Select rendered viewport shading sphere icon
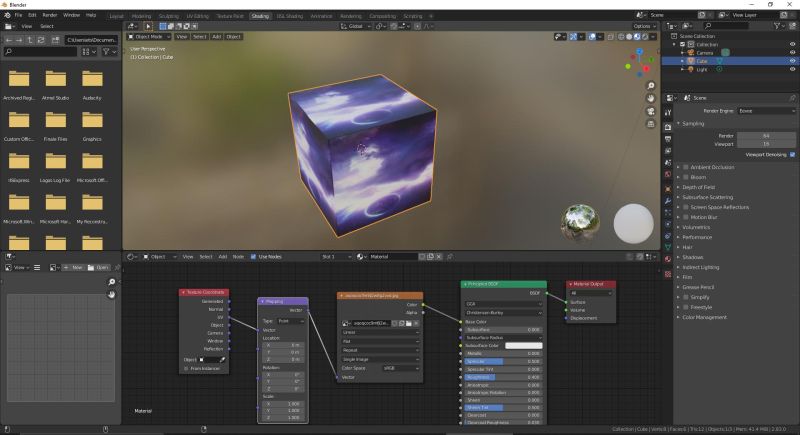The height and width of the screenshot is (435, 800). click(645, 37)
